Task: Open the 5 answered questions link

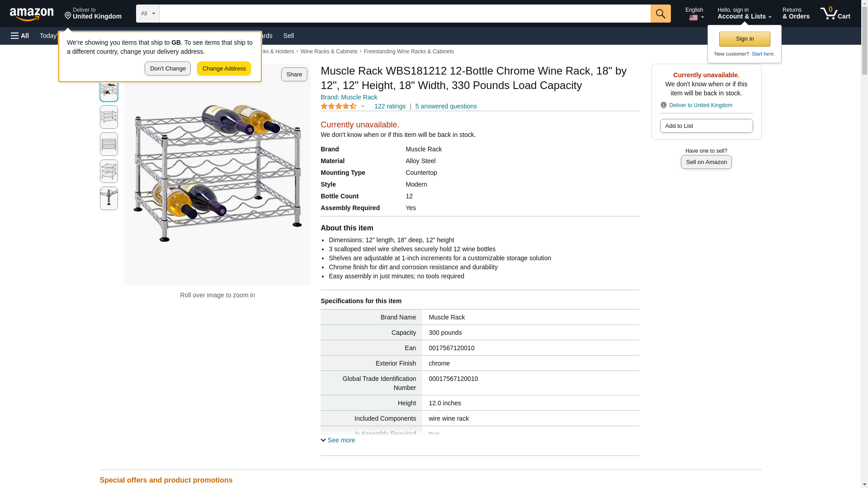Action: pos(446,106)
